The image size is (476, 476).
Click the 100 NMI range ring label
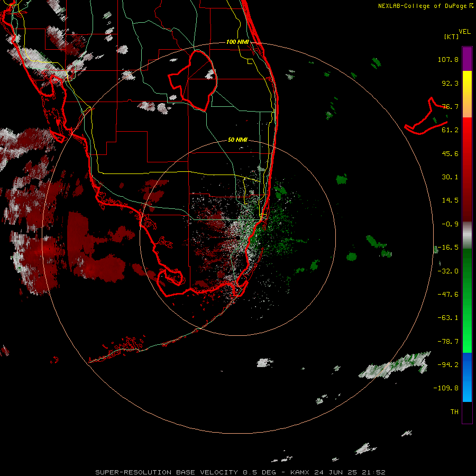click(x=237, y=42)
